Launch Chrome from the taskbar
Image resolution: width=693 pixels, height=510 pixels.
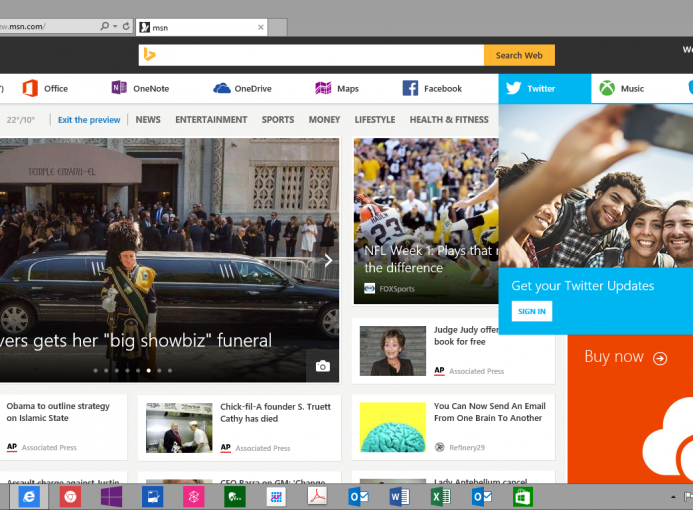70,497
